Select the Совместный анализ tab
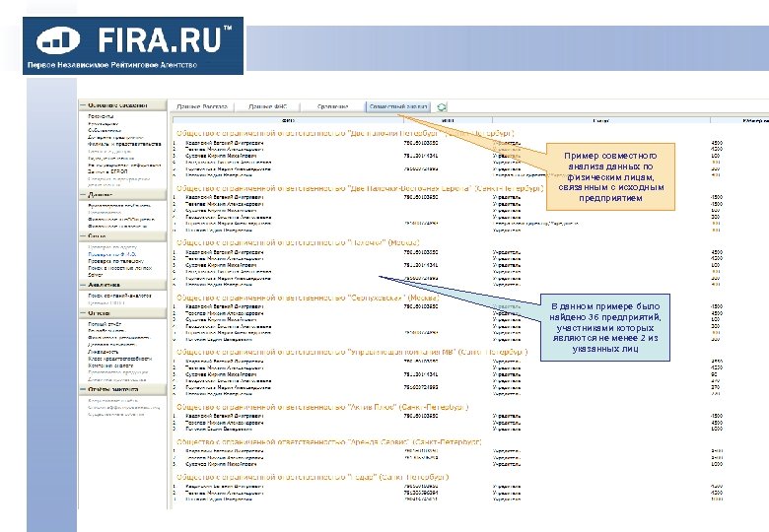769x532 pixels. coord(397,106)
